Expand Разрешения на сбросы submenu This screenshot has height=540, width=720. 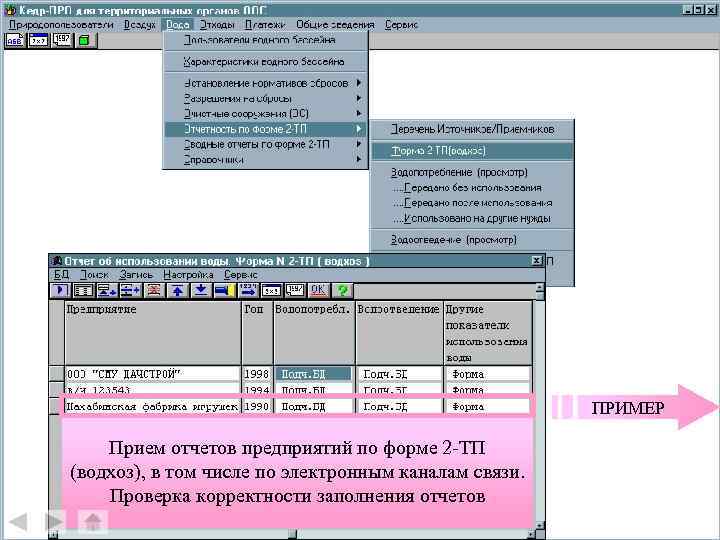(x=266, y=98)
